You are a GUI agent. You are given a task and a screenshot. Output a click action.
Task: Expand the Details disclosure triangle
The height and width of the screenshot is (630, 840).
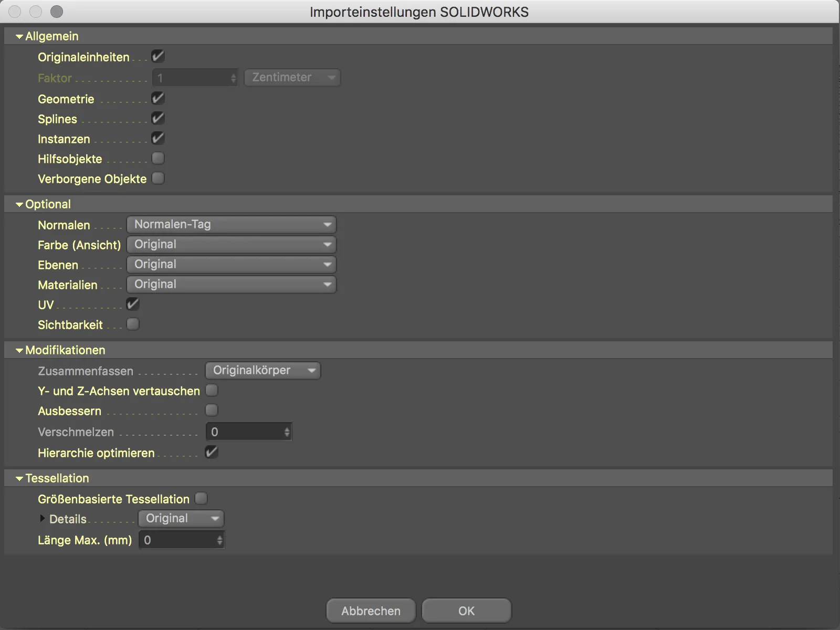pyautogui.click(x=43, y=519)
